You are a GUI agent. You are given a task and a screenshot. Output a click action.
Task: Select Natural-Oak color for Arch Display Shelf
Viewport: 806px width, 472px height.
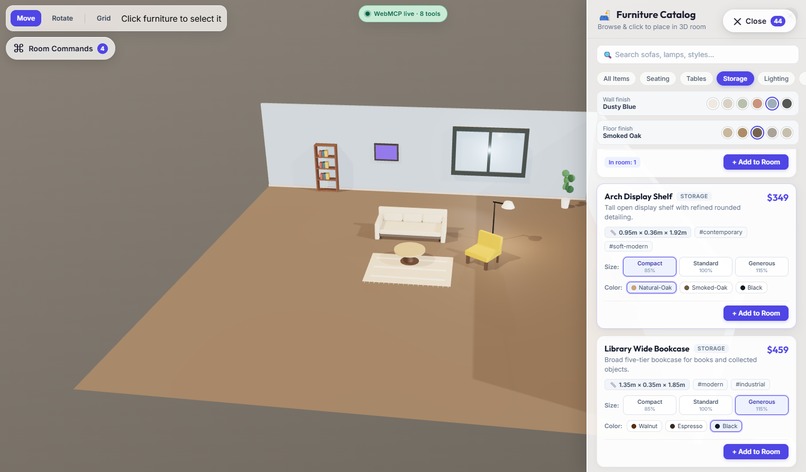[x=651, y=287]
